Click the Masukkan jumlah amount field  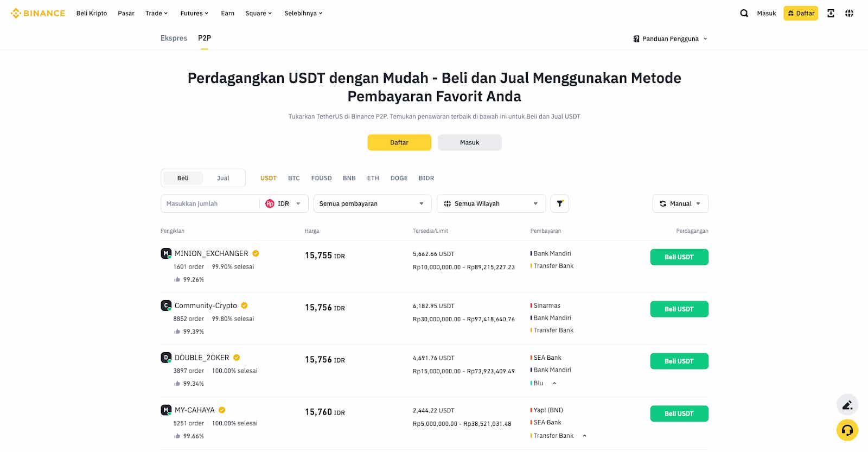(210, 203)
